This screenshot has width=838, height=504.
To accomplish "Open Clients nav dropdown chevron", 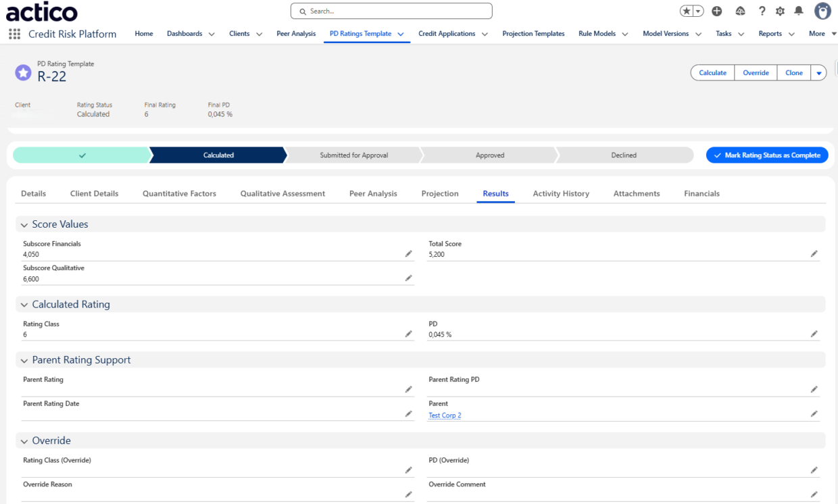I will (259, 34).
